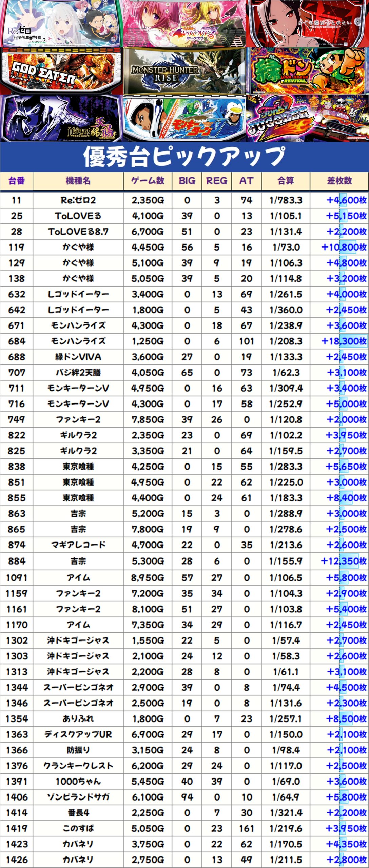Screen dimensions: 369x868
Task: Click the 8,950G game count
Action: [x=148, y=578]
